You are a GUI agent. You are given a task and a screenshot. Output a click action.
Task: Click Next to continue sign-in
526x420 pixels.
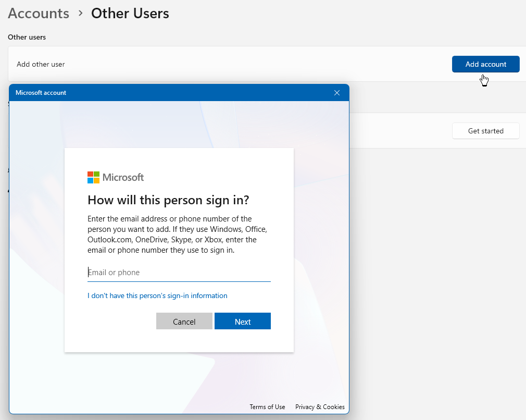point(242,322)
